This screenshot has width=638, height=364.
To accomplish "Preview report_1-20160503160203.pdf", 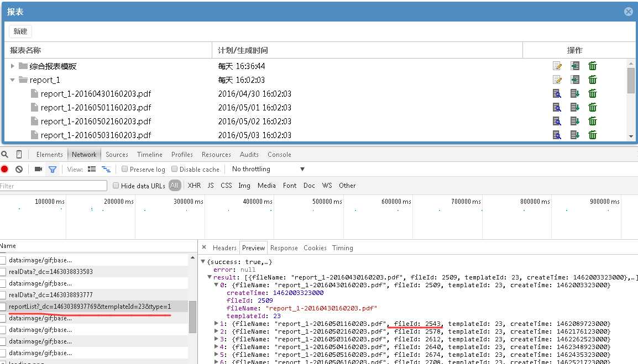I will 557,135.
